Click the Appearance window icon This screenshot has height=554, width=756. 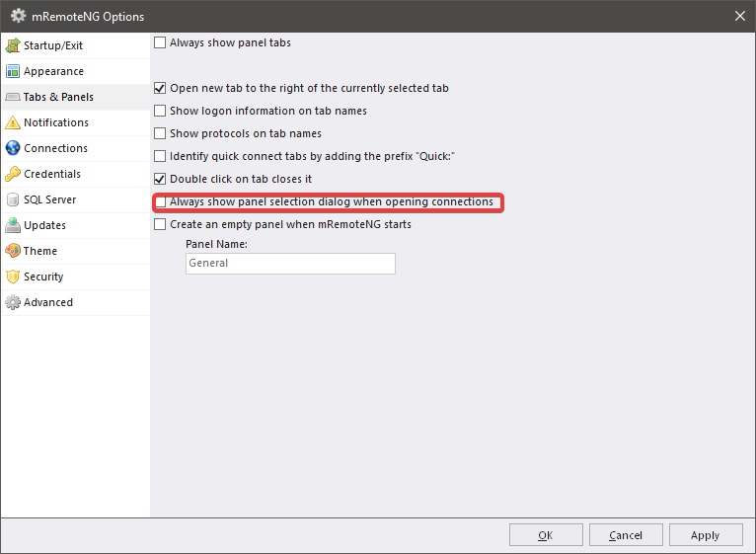[x=13, y=71]
